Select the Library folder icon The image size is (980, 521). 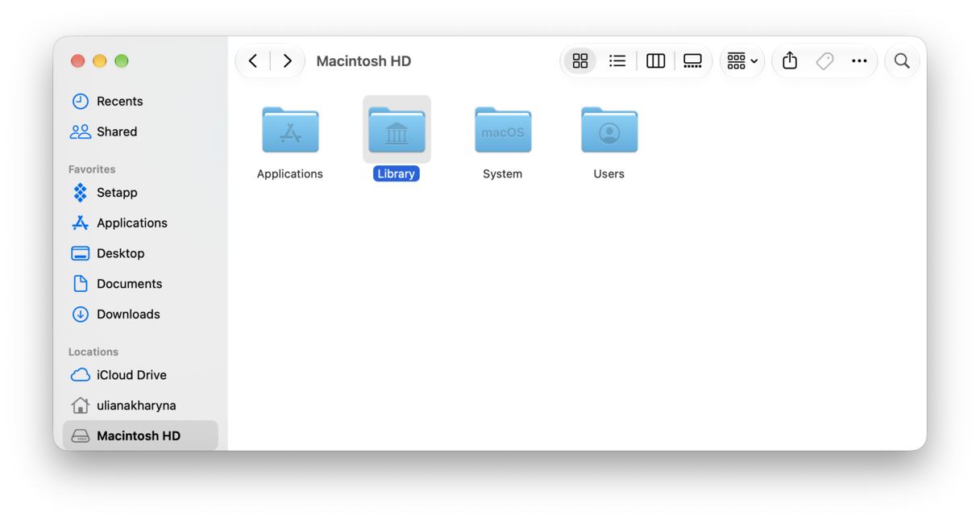[x=397, y=130]
